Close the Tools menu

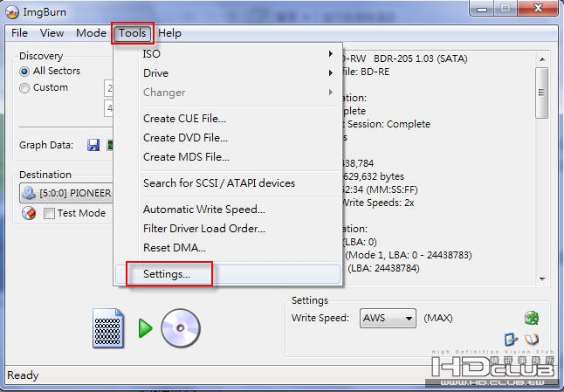(133, 33)
